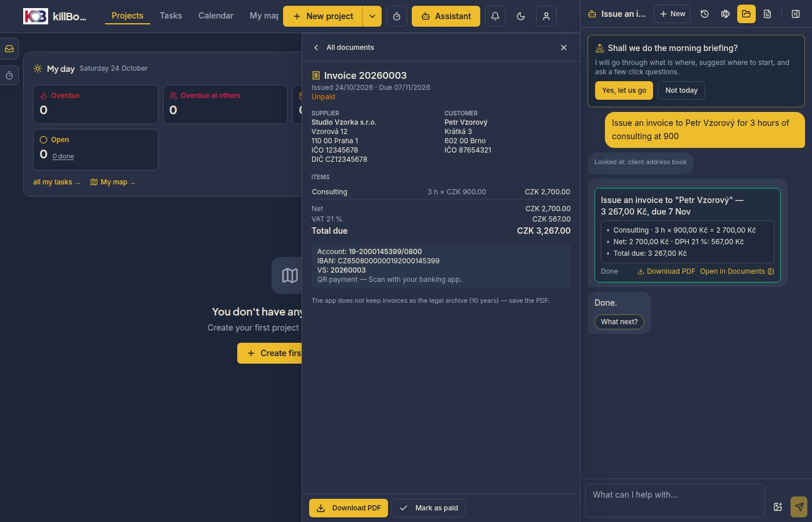The width and height of the screenshot is (812, 522).
Task: Open the stopwatch icon in left sidebar
Action: tap(9, 75)
